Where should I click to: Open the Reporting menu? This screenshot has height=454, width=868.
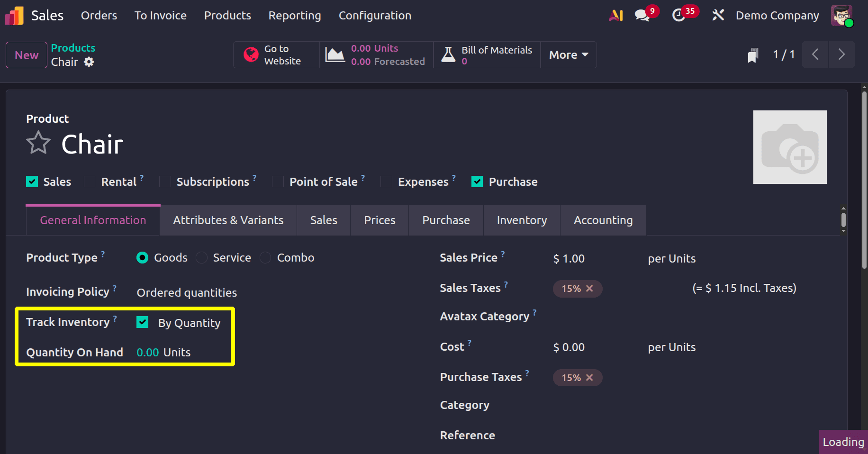click(x=294, y=15)
